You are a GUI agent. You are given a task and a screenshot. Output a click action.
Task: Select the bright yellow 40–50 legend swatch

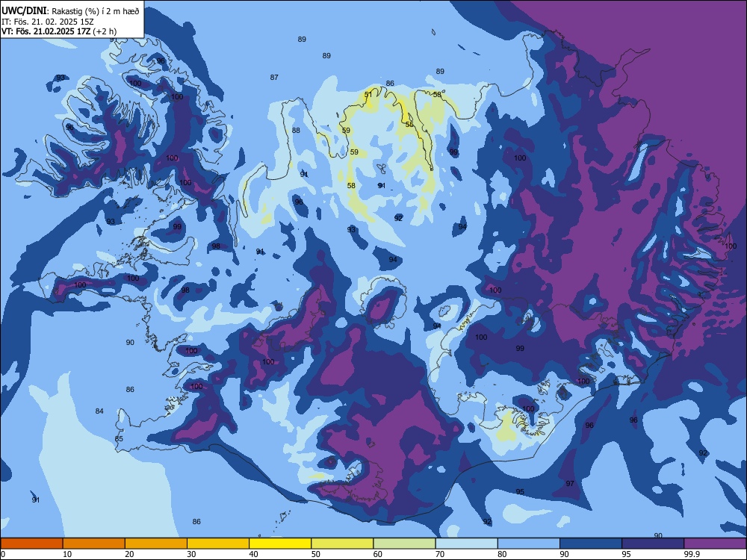tap(280, 544)
